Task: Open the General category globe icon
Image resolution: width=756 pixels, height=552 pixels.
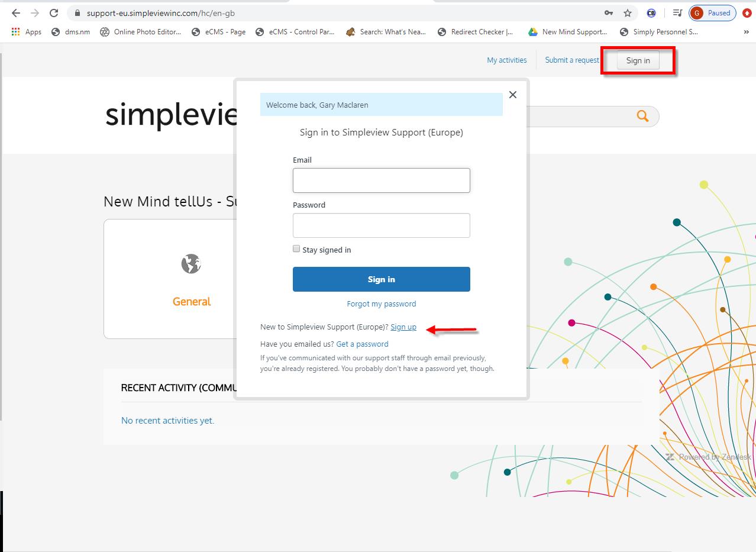Action: (191, 264)
